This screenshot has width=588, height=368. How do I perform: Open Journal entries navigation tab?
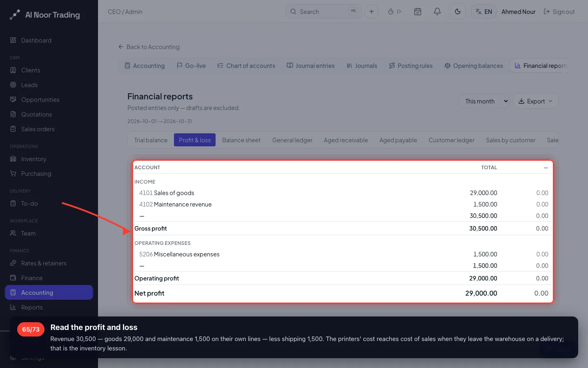(x=310, y=65)
